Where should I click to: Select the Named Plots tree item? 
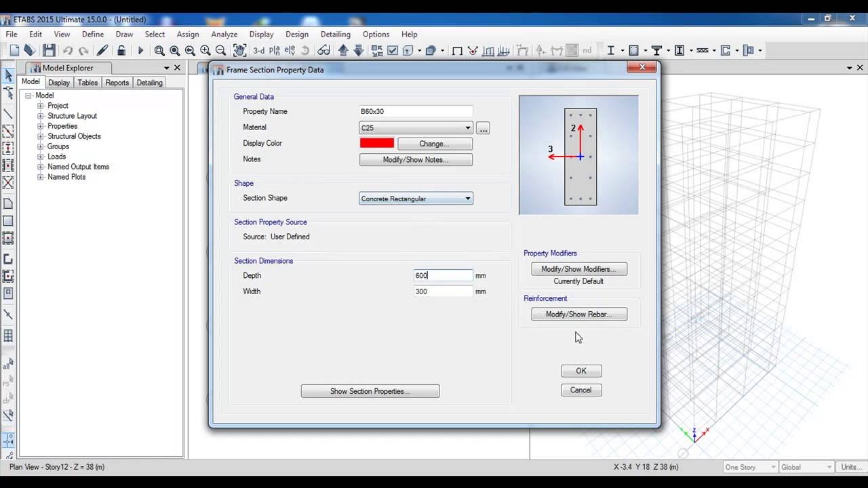66,177
